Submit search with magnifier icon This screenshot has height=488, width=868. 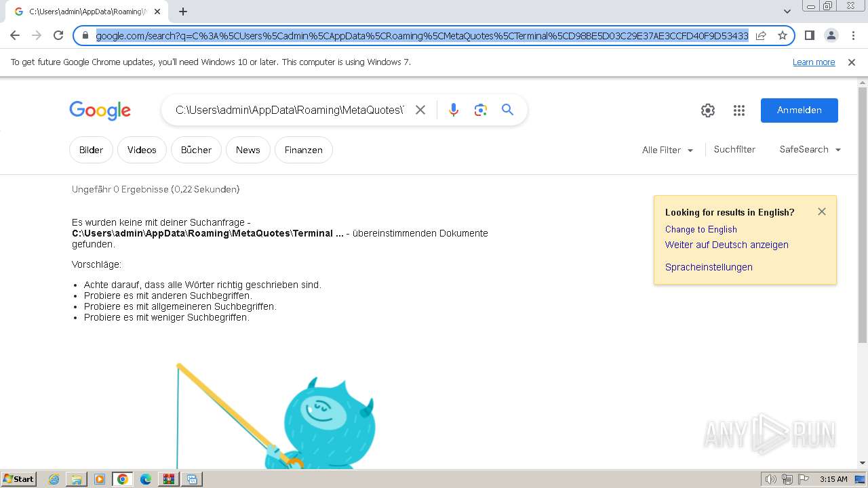[507, 110]
